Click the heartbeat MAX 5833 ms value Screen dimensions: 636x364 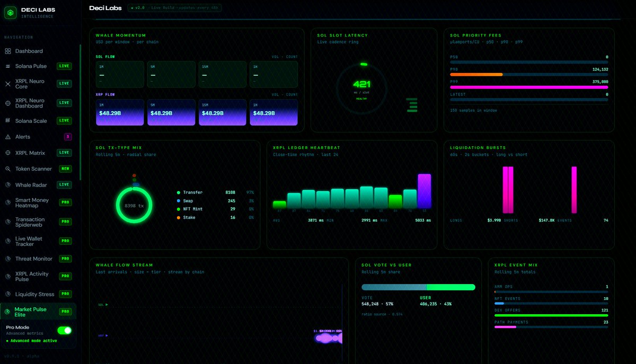(x=423, y=220)
